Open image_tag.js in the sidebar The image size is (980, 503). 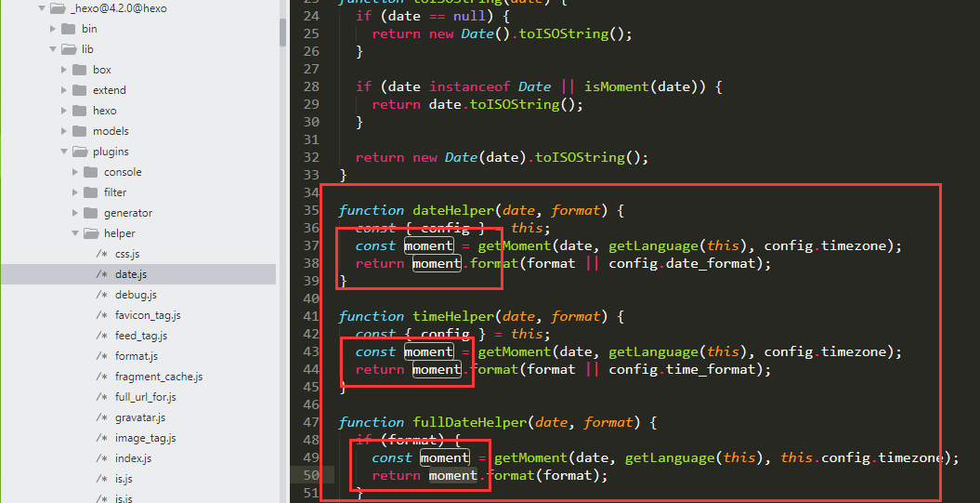[146, 438]
